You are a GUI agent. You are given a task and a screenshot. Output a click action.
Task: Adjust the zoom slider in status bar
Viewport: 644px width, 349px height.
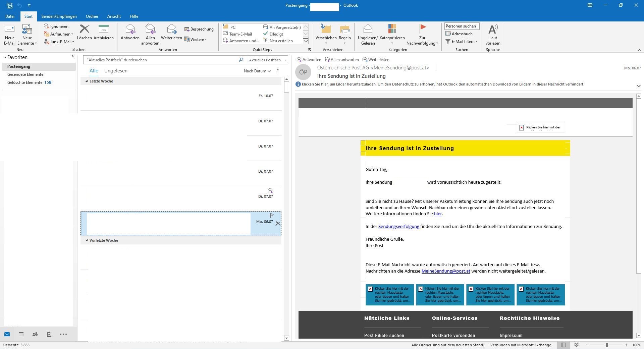[x=607, y=345]
